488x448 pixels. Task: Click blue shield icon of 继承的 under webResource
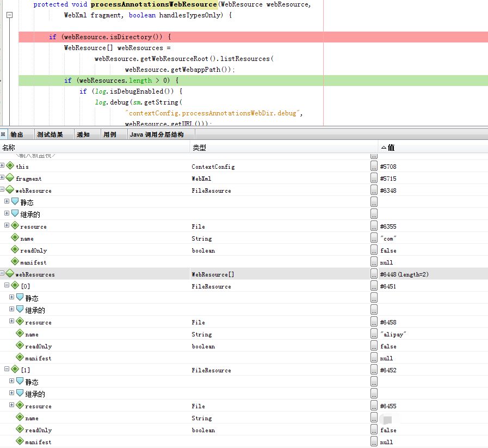(15, 213)
